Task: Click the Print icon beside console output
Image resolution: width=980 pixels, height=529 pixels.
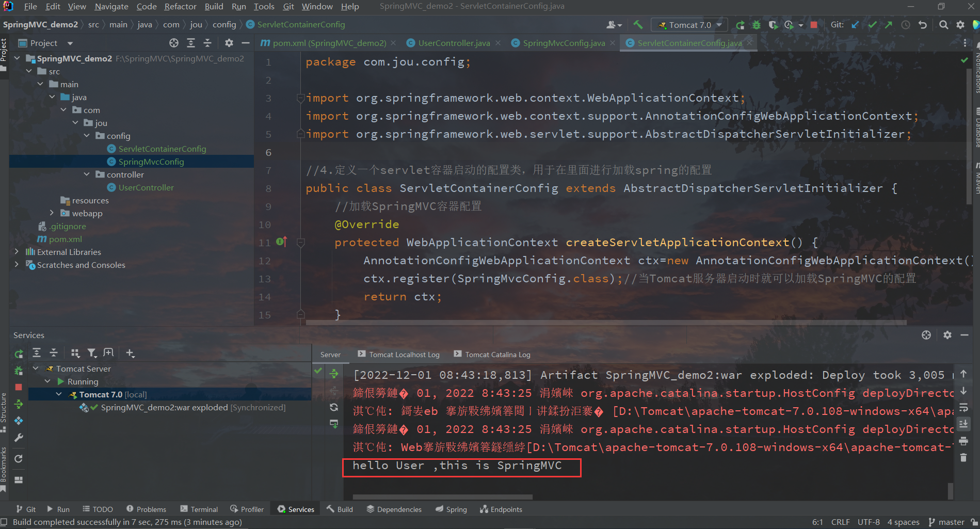Action: point(963,441)
